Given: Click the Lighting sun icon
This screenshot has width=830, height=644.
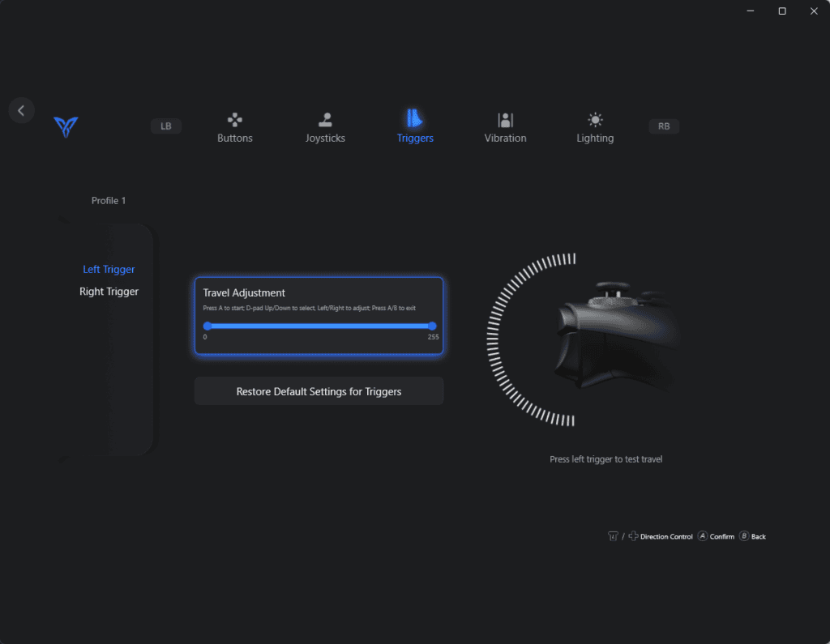Looking at the screenshot, I should (x=595, y=120).
